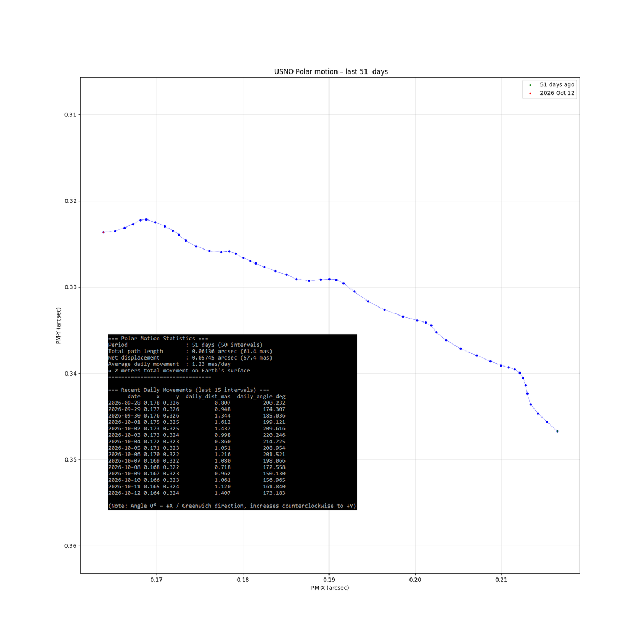Click the 2026-09-28 table row date
Image resolution: width=644 pixels, height=644 pixels.
(x=125, y=403)
